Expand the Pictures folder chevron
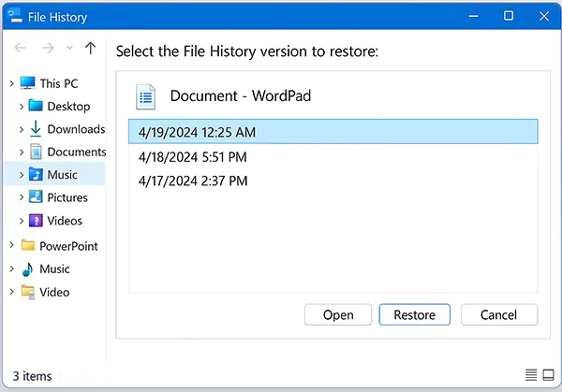562x392 pixels. click(x=22, y=197)
